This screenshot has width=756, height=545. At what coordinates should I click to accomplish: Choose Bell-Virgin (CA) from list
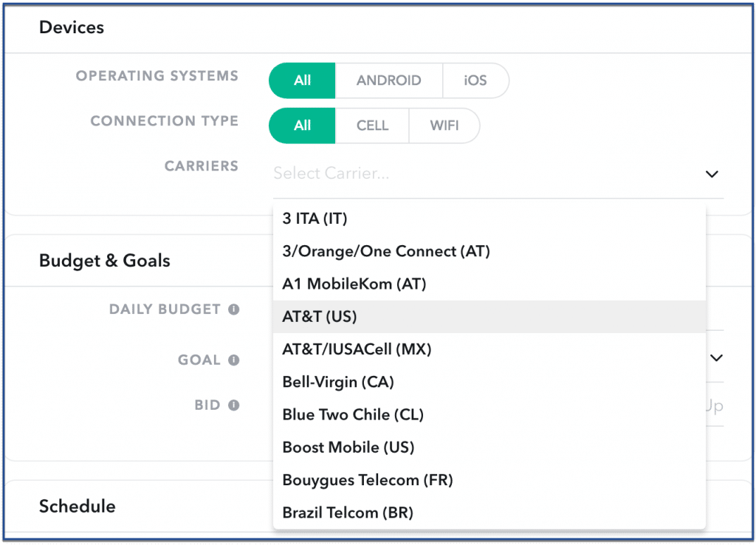coord(489,382)
